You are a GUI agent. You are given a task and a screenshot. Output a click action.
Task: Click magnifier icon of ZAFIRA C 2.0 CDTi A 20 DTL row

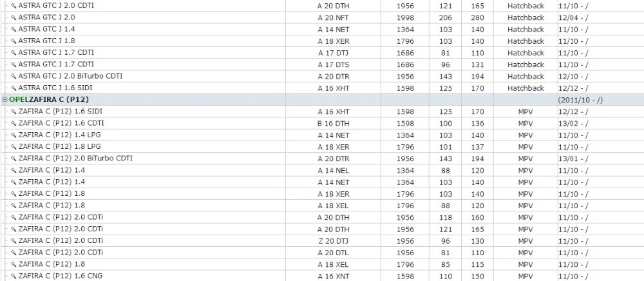(14, 253)
